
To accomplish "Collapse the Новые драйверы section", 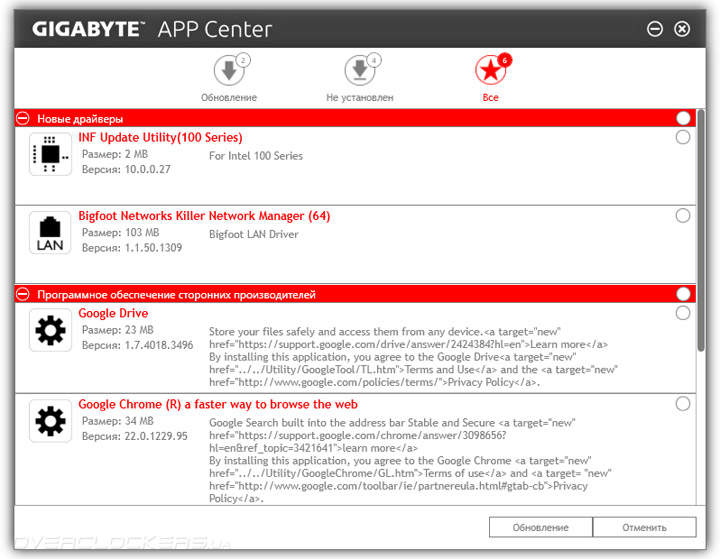I will coord(22,119).
